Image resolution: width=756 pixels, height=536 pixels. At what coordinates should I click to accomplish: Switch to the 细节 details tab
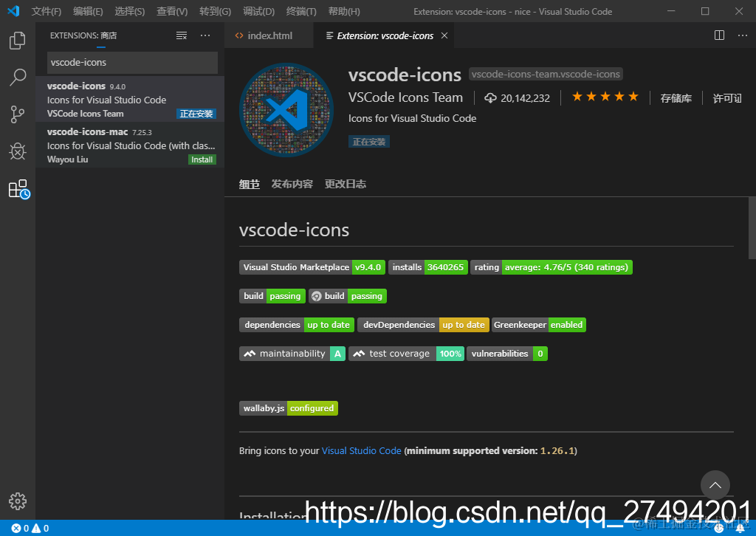pos(250,184)
